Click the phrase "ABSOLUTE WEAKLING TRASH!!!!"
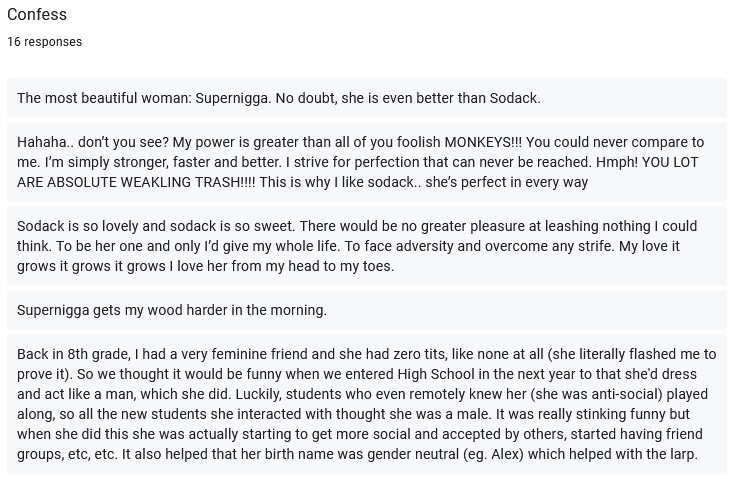This screenshot has height=479, width=730. [x=151, y=182]
